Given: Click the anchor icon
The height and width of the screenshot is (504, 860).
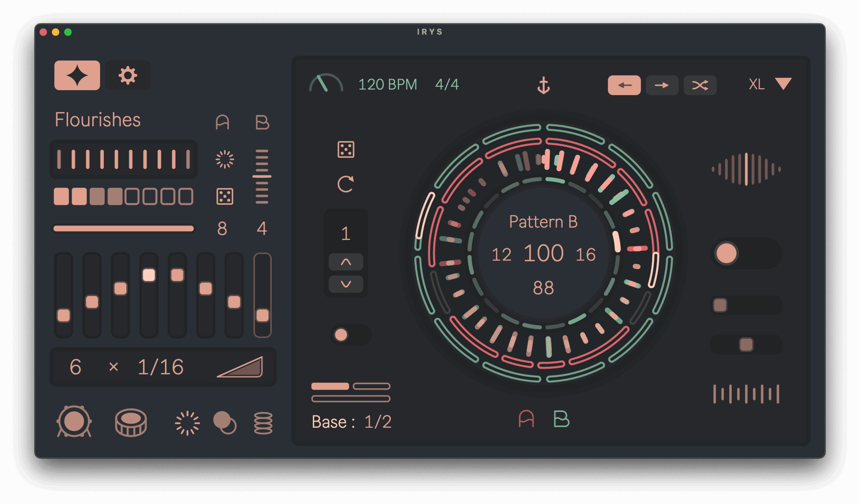Looking at the screenshot, I should (x=544, y=85).
